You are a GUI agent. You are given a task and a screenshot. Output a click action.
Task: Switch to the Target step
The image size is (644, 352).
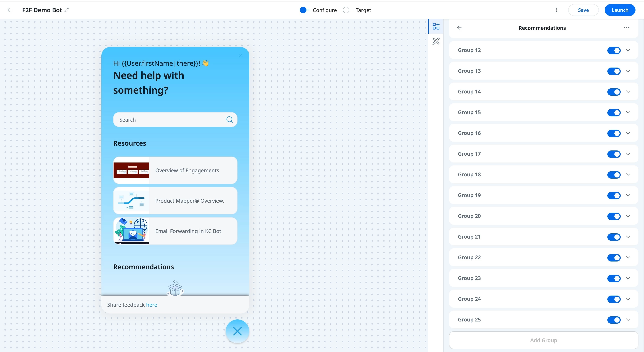(357, 10)
